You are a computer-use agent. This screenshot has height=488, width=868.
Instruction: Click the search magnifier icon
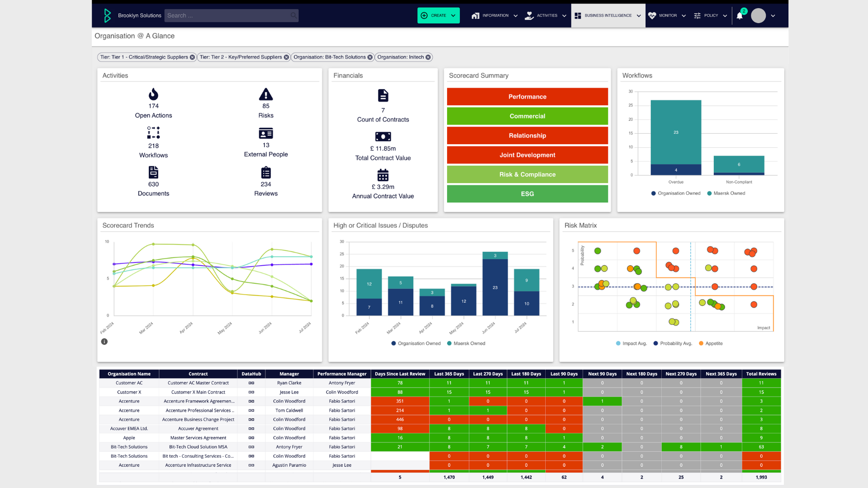[x=293, y=15]
